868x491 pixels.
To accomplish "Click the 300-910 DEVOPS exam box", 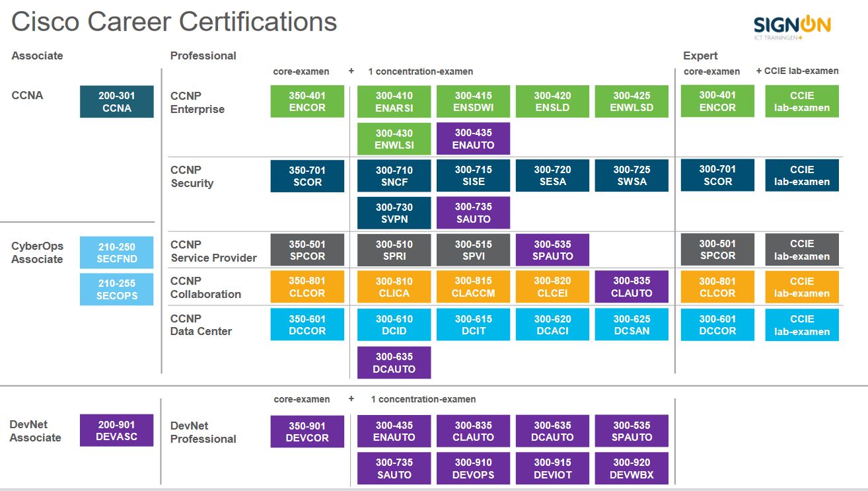I will [x=473, y=468].
